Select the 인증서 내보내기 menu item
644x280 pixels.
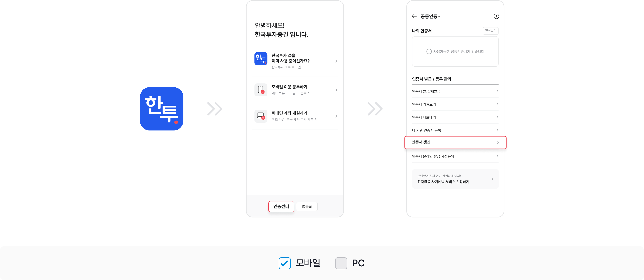click(455, 117)
